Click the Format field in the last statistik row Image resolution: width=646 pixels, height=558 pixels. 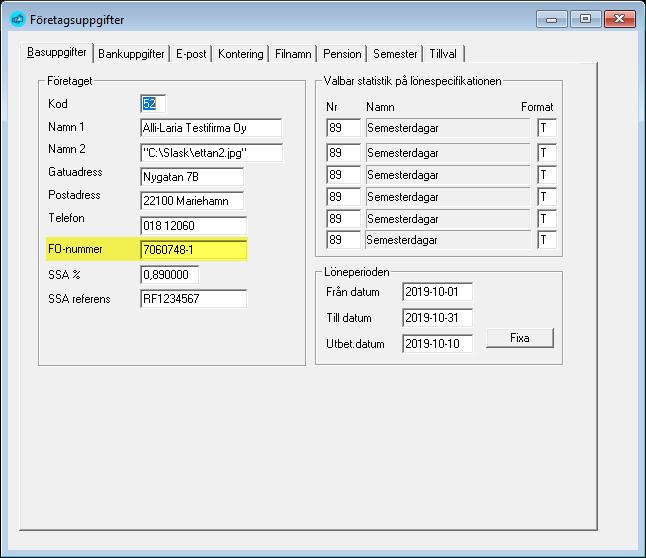coord(547,240)
